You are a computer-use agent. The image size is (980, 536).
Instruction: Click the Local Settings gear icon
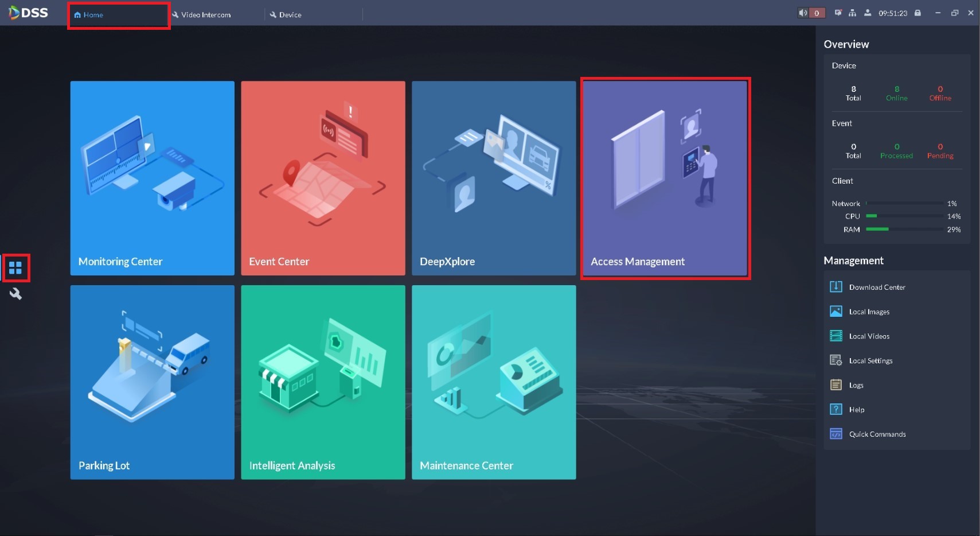click(836, 360)
